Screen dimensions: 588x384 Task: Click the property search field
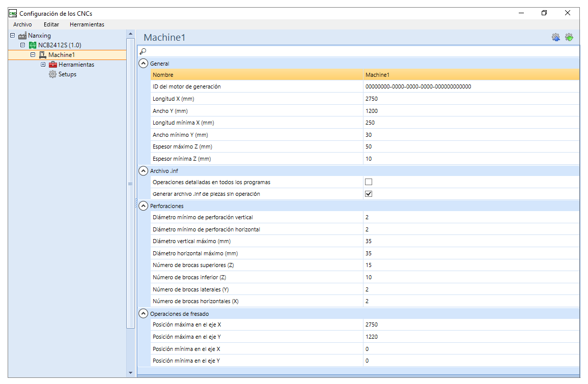click(x=359, y=51)
